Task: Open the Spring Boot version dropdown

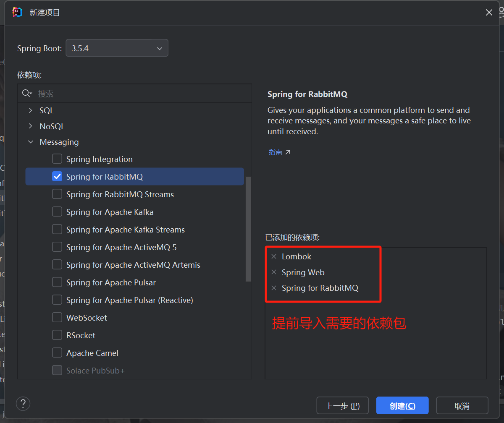Action: 117,48
